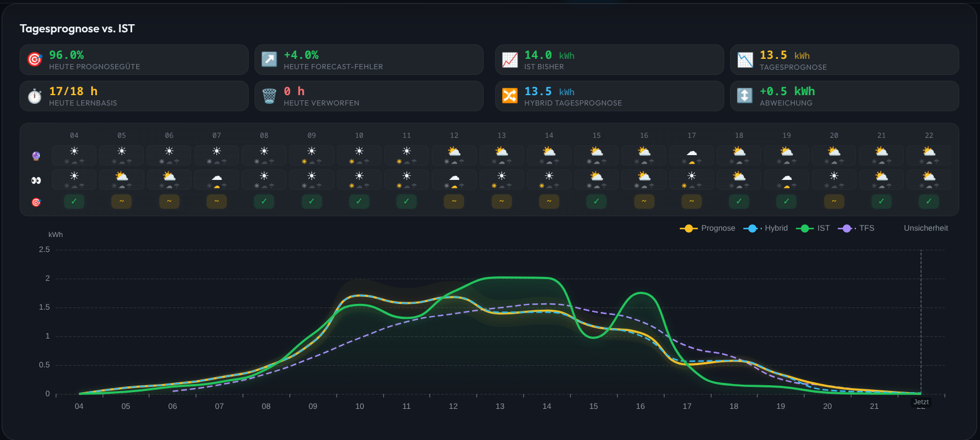Click the 2.5 label on the chart y-axis

click(44, 250)
